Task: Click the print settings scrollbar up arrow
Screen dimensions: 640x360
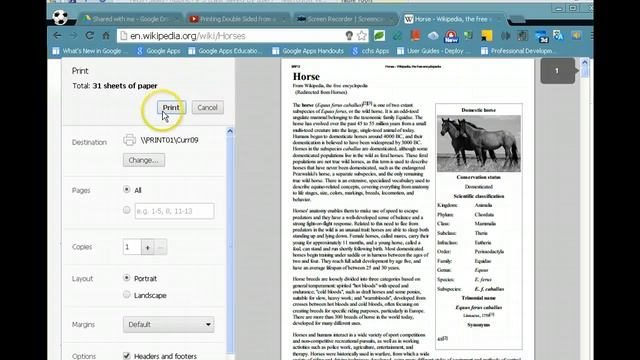Action: [230, 131]
